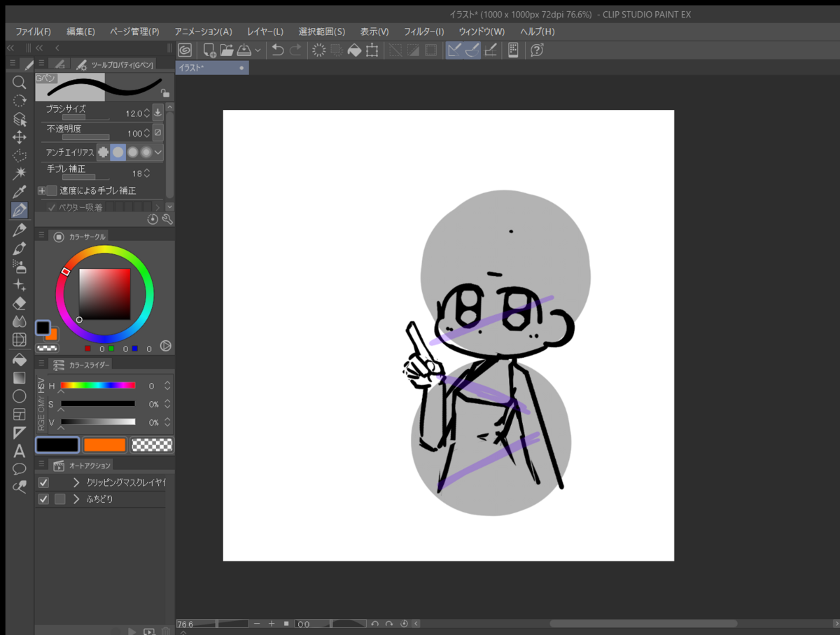The image size is (840, 635).
Task: Select the highlighted weak anti-aliasing option
Action: click(118, 152)
